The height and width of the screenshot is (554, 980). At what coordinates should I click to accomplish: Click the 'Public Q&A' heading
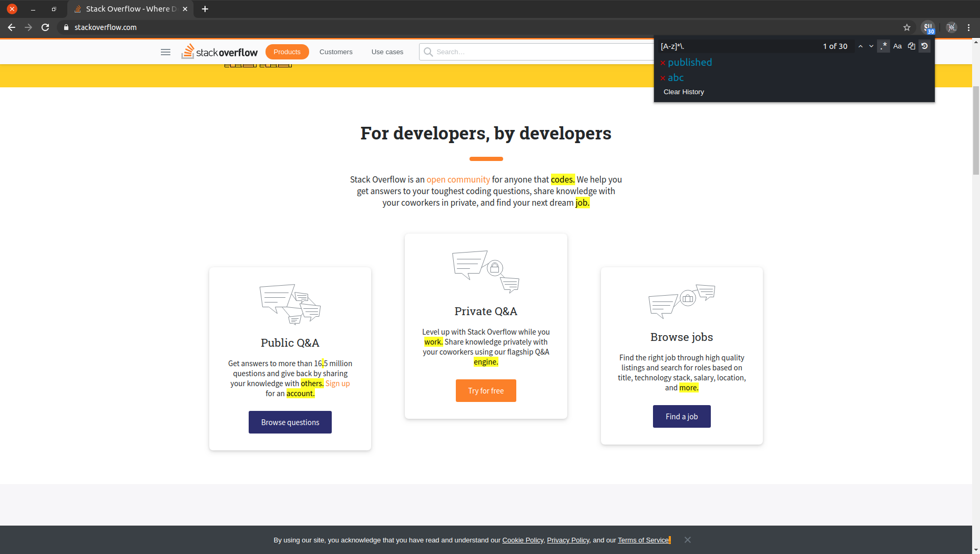pyautogui.click(x=290, y=343)
